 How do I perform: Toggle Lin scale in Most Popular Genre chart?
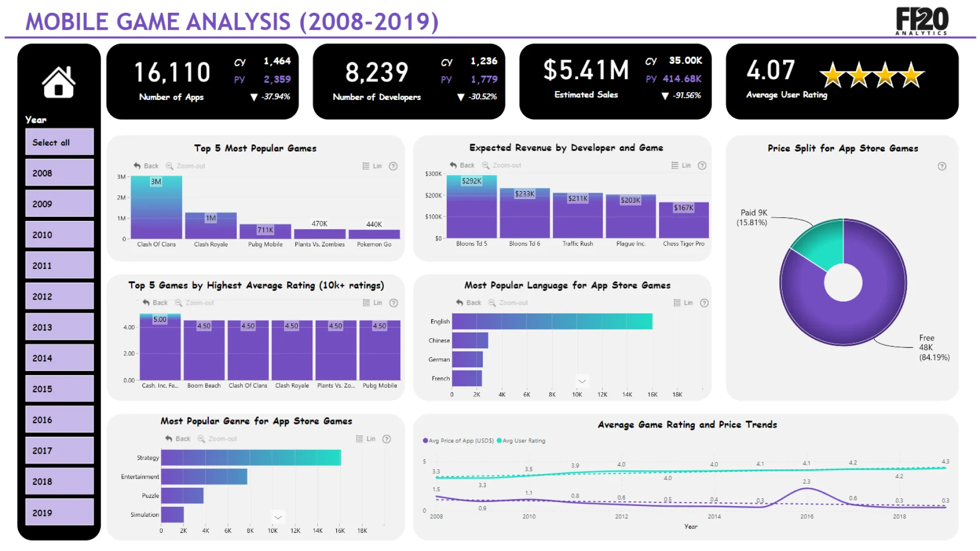pyautogui.click(x=365, y=439)
